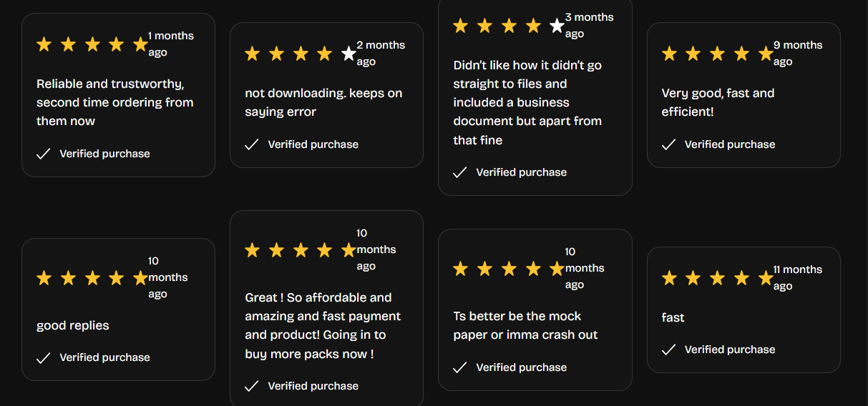This screenshot has height=406, width=868.
Task: Click the first star in the 11 months ago review
Action: (x=669, y=278)
